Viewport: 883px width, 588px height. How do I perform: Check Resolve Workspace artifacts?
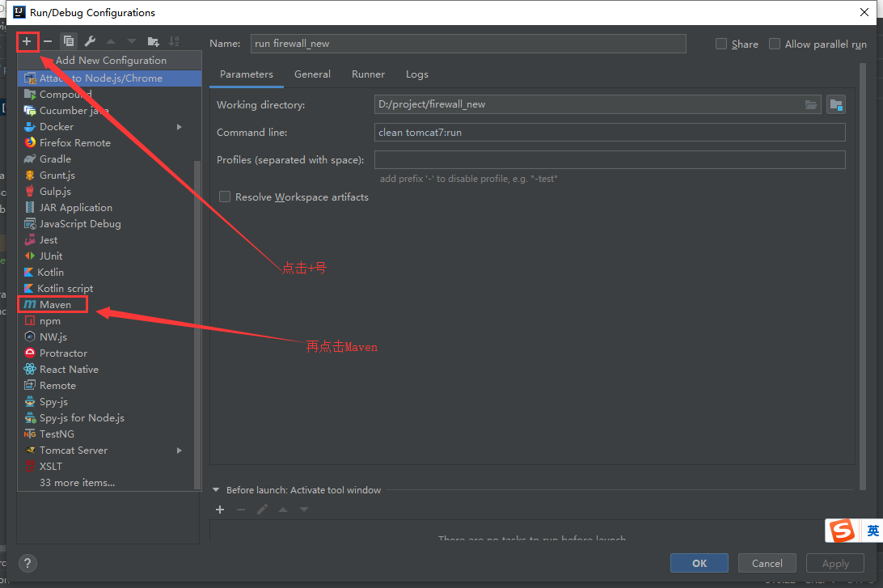click(x=225, y=197)
